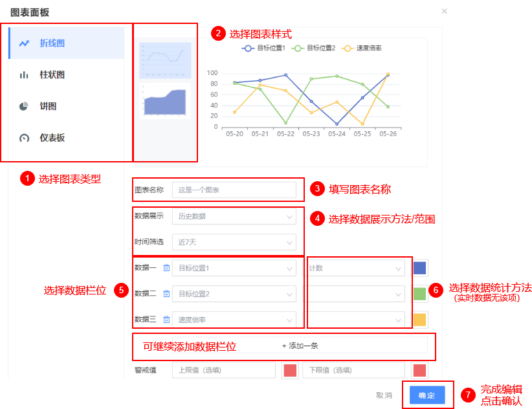This screenshot has height=409, width=532.
Task: Remove 数据三 using its trash icon
Action: tap(166, 320)
